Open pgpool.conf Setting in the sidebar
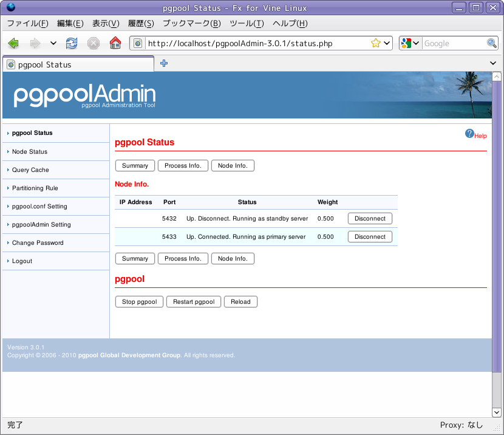Viewport: 504px width, 435px height. 39,207
